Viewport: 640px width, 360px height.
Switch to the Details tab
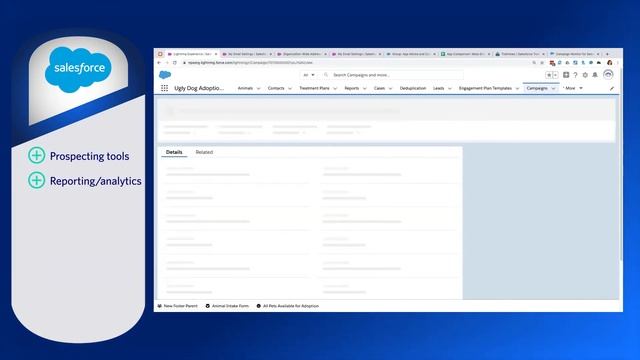coord(174,152)
